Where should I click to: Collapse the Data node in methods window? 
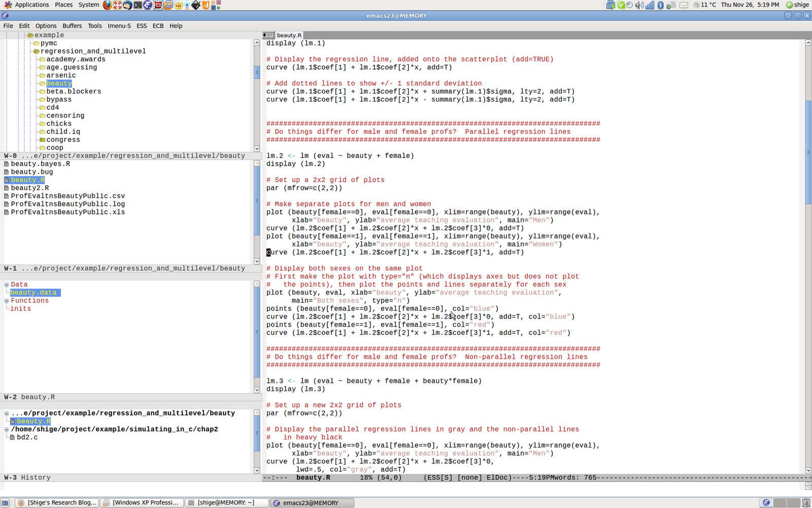(7, 284)
